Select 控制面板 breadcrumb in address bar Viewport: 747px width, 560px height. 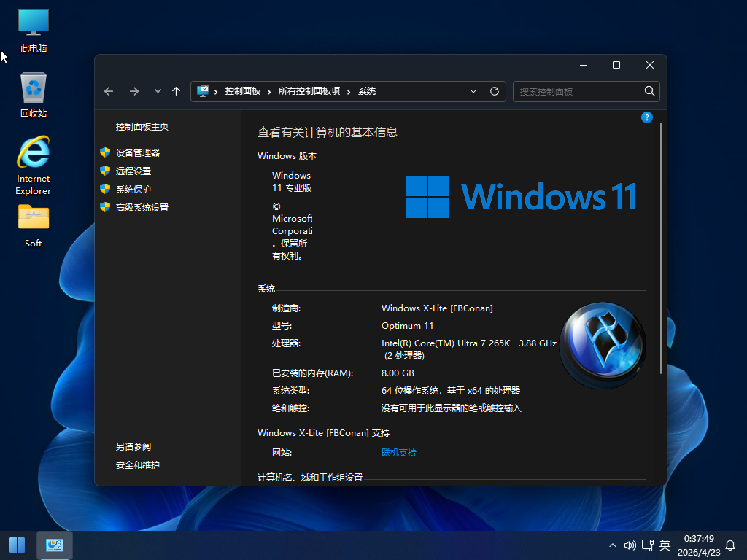pyautogui.click(x=242, y=91)
